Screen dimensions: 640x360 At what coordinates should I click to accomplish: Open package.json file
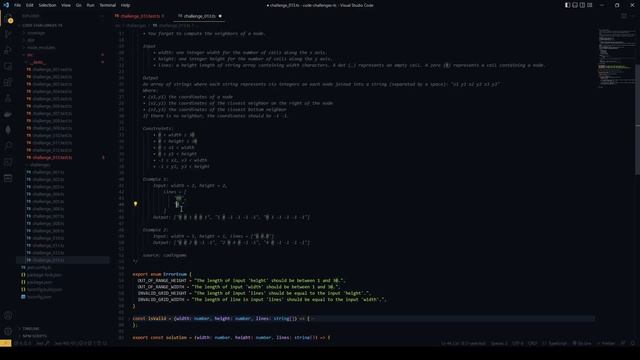pyautogui.click(x=40, y=282)
